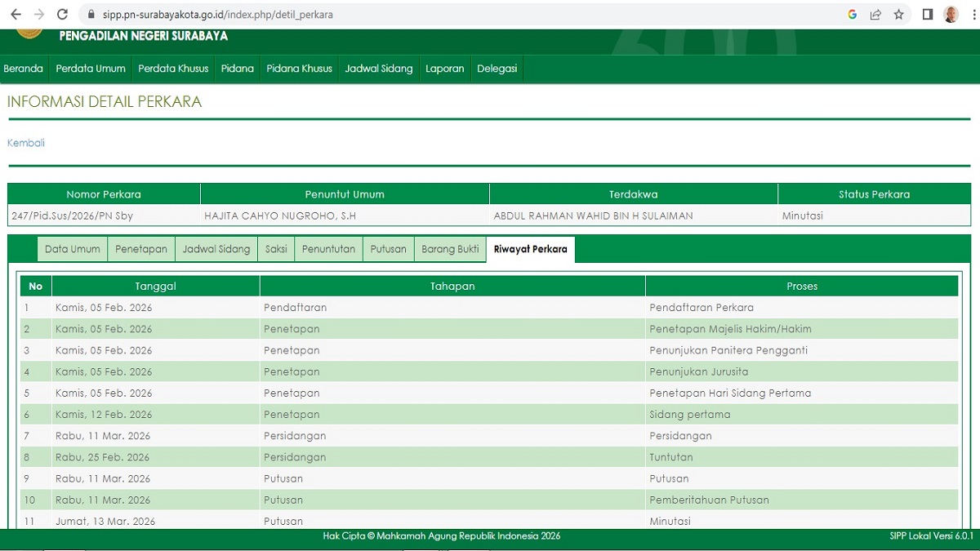Click the share page icon
The image size is (980, 551).
[875, 15]
